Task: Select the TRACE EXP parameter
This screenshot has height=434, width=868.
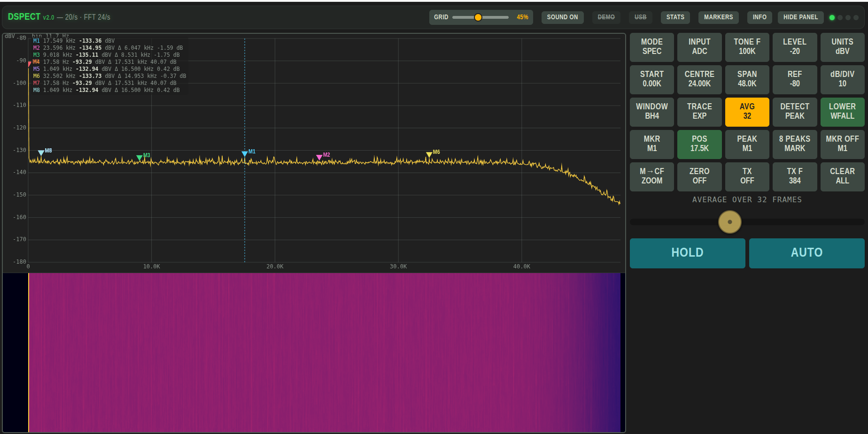Action: pos(699,112)
